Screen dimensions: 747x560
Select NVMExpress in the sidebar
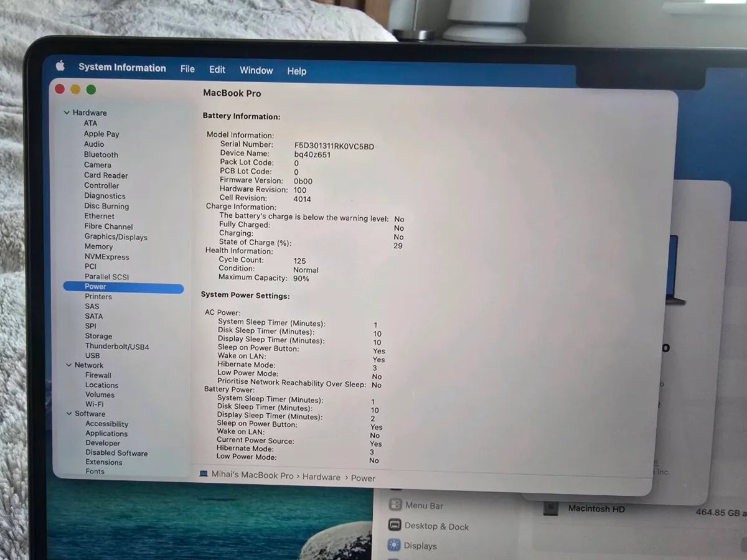106,257
